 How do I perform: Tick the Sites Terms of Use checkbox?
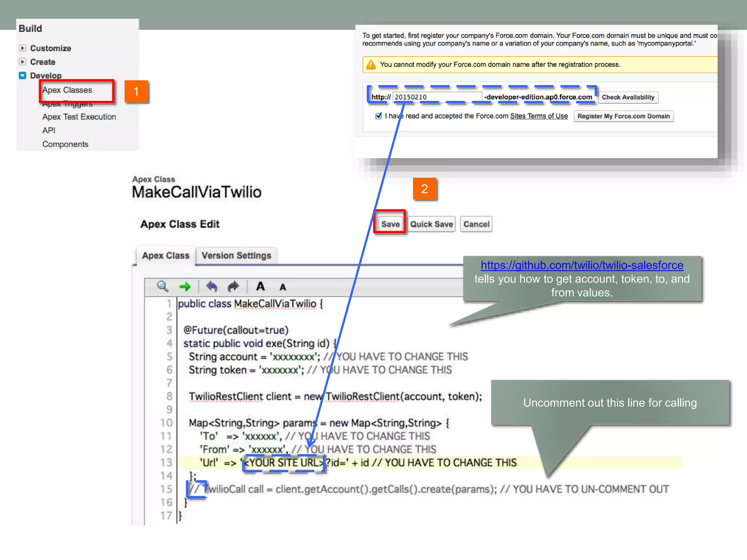click(x=378, y=116)
